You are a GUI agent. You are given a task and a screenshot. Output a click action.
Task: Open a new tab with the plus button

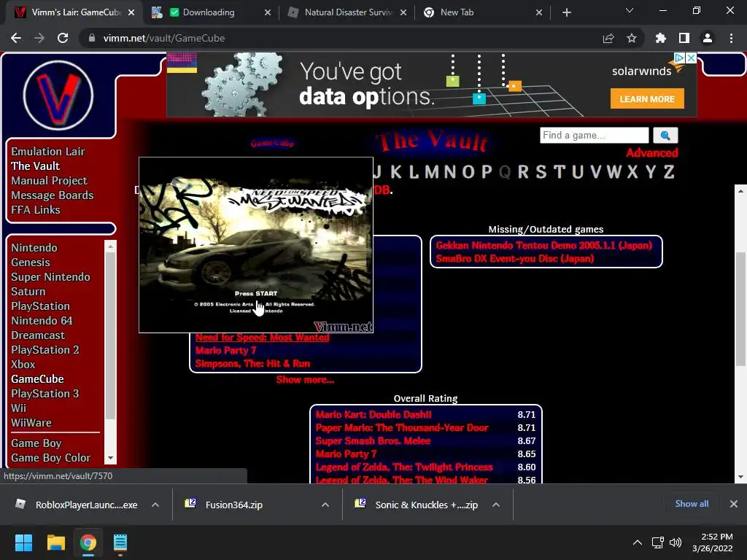click(x=566, y=12)
